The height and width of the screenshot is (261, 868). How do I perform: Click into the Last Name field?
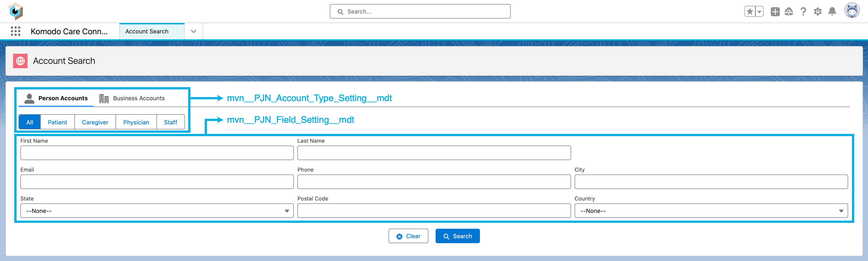(x=434, y=153)
